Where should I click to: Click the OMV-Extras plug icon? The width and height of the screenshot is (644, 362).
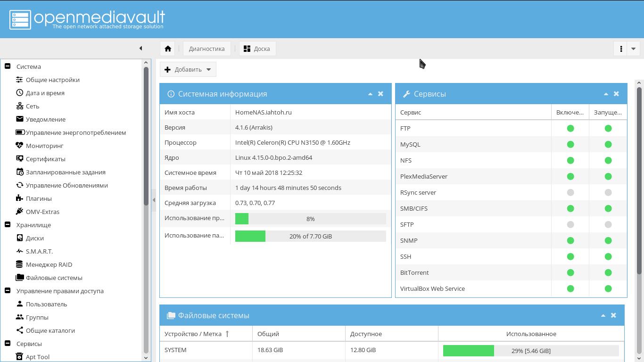(19, 212)
